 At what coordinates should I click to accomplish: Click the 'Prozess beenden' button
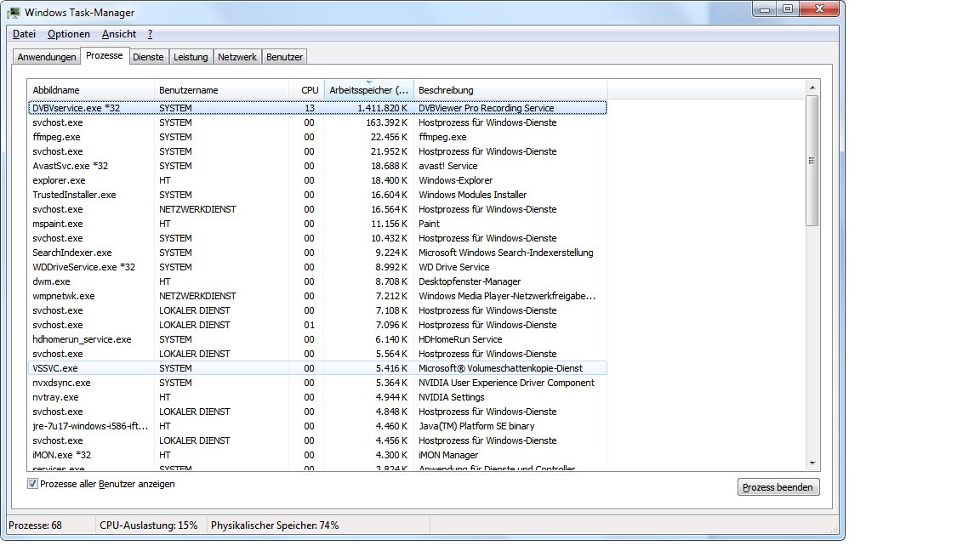tap(778, 487)
